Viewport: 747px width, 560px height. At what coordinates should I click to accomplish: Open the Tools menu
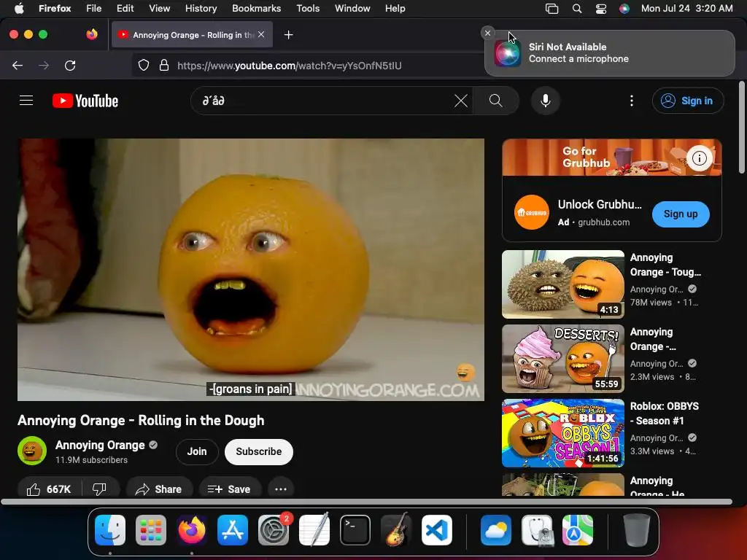coord(308,8)
